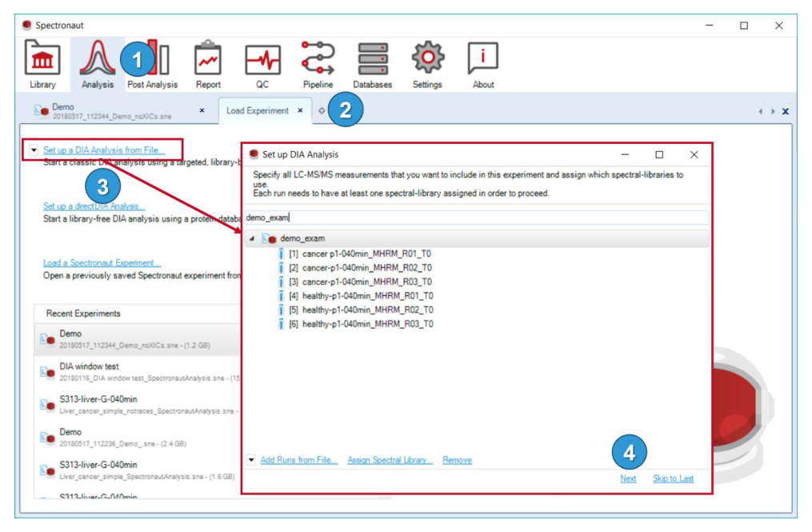
Task: Click Load a Spectronaut Experiment link
Action: tap(102, 263)
